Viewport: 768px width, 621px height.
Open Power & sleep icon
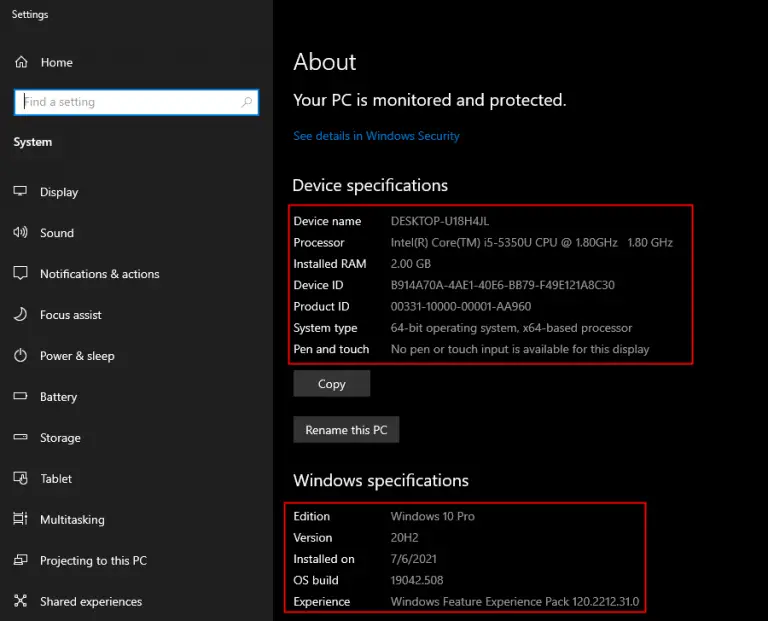[x=20, y=355]
